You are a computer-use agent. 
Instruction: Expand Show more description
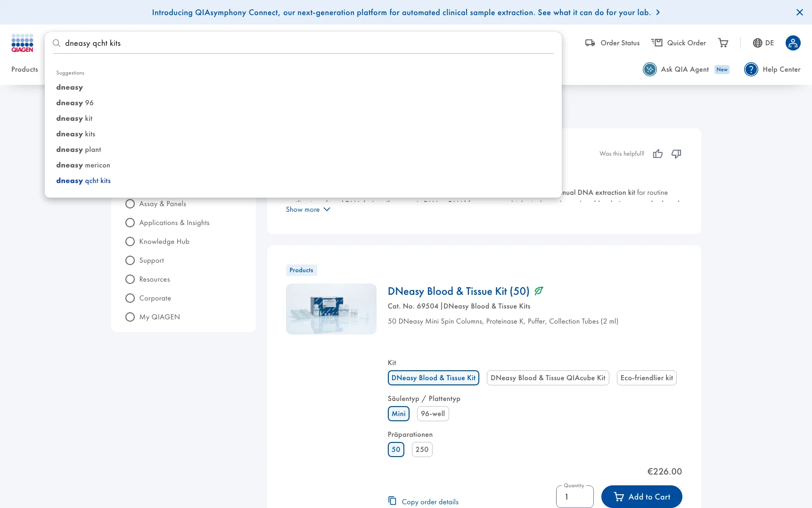pos(308,209)
